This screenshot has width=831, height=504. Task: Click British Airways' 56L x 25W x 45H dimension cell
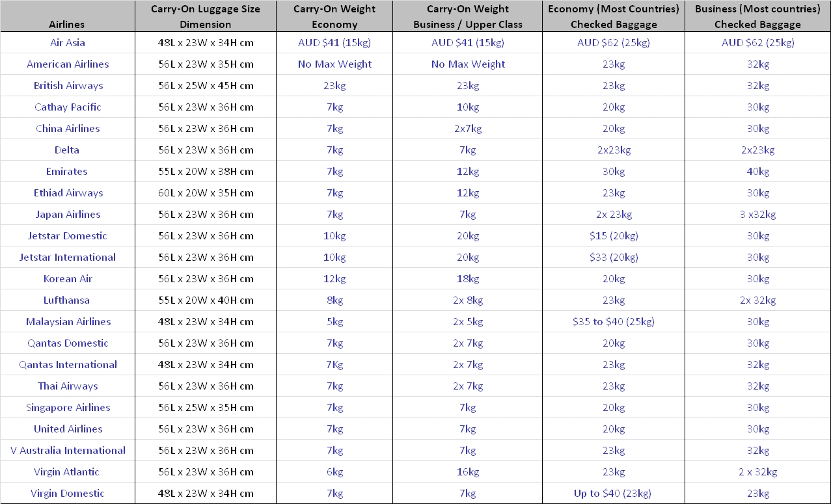point(205,86)
